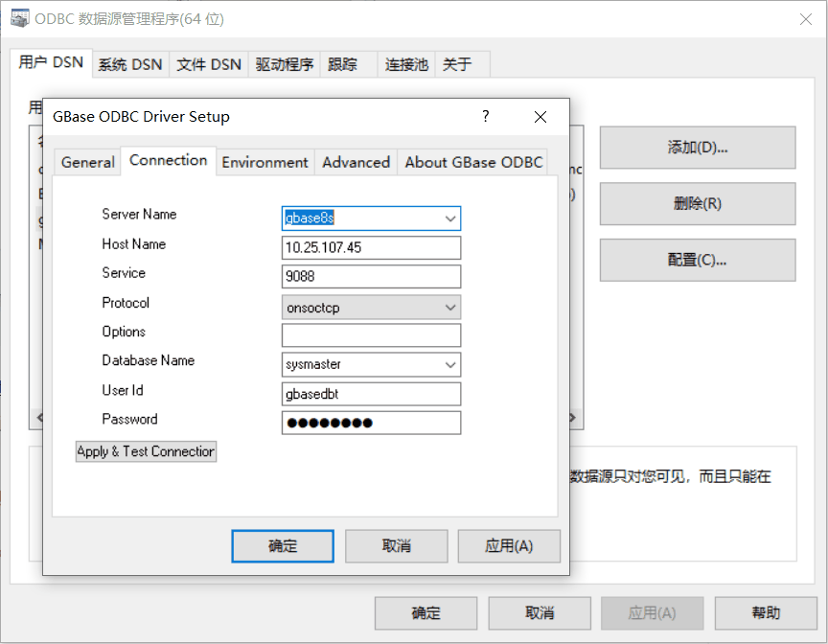
Task: Open the 驱动程序 tab
Action: click(x=284, y=65)
